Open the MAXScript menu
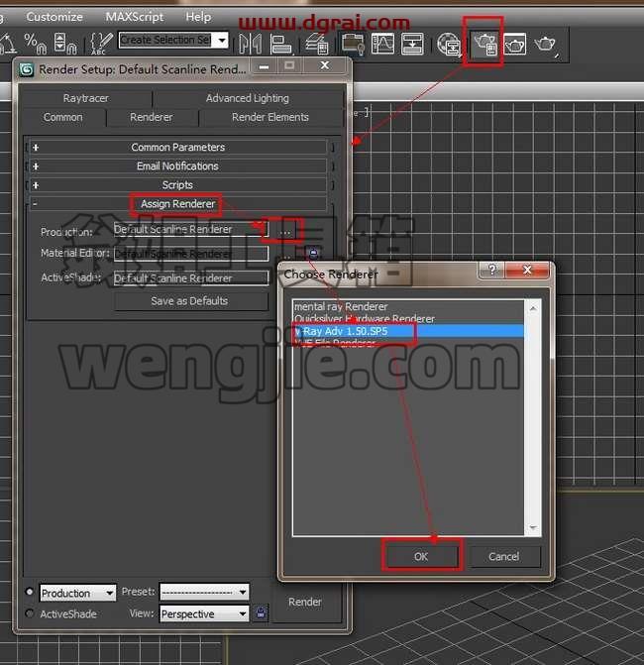 pyautogui.click(x=135, y=17)
